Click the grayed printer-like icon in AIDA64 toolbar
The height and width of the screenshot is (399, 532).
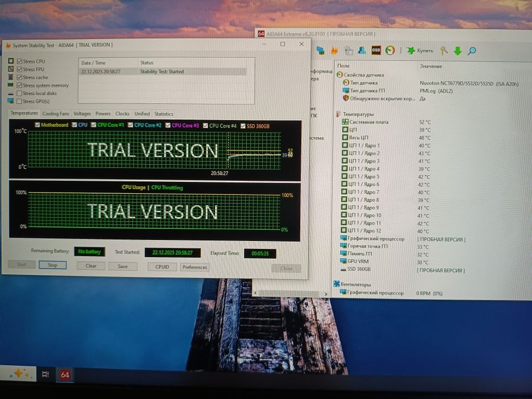pyautogui.click(x=348, y=51)
